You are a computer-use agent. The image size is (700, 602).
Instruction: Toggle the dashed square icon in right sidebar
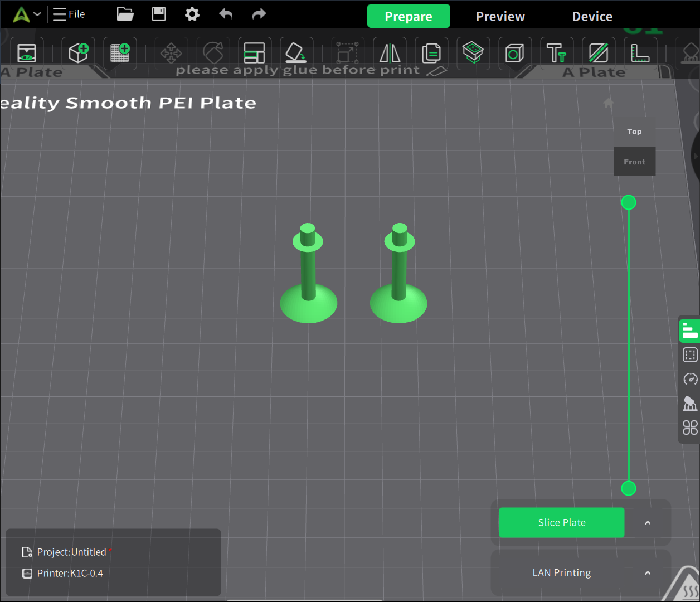(690, 355)
